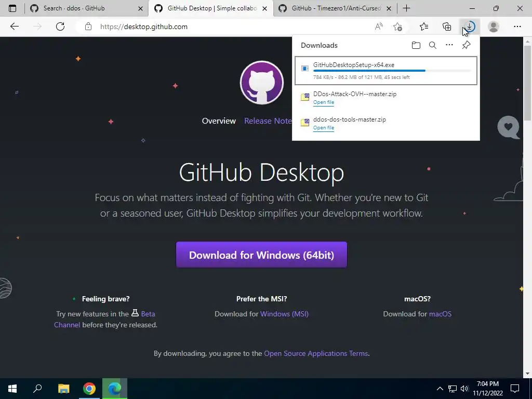Click the Prefer the MSI? heading
The width and height of the screenshot is (532, 399).
click(x=262, y=299)
